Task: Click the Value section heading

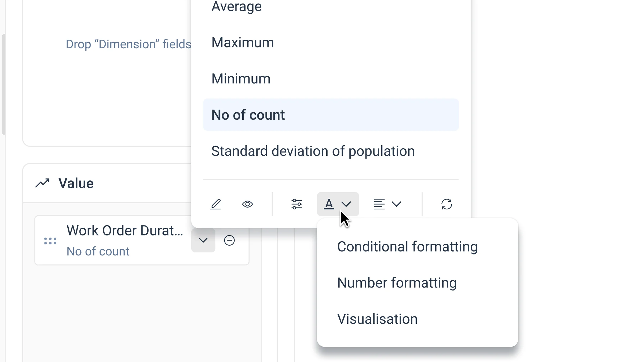Action: coord(76,183)
